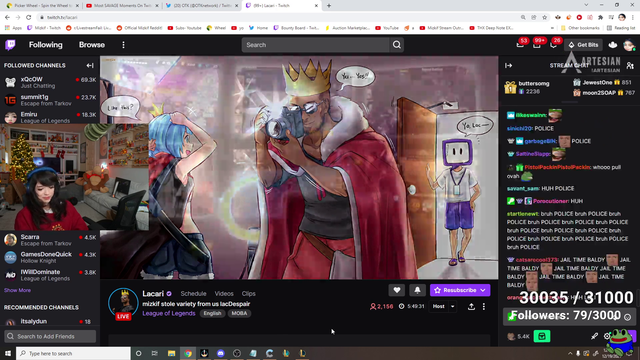Open the League of Legends category link
640x360 pixels.
point(169,313)
